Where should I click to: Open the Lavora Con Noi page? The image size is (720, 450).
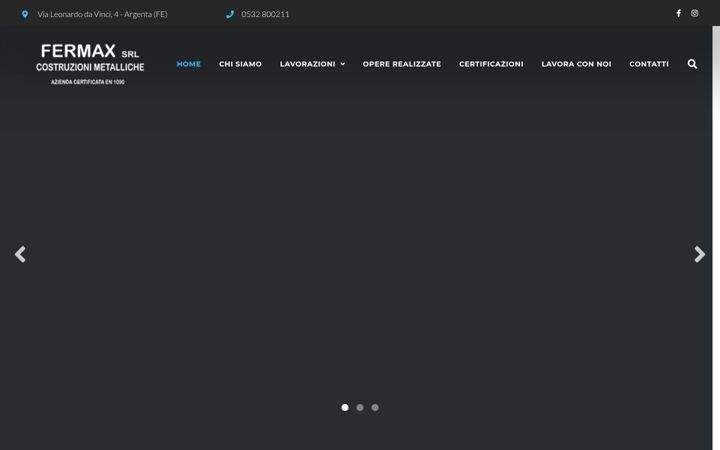coord(576,64)
